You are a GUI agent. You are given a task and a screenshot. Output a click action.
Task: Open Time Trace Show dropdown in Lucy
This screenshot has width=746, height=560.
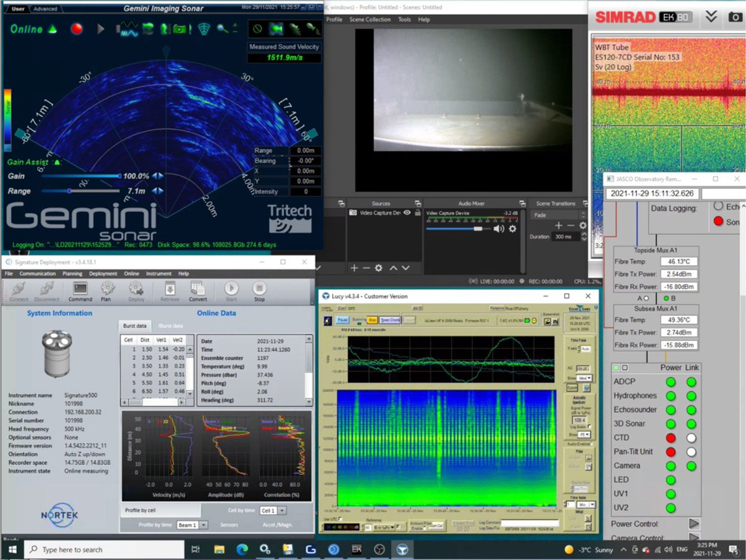(x=584, y=378)
